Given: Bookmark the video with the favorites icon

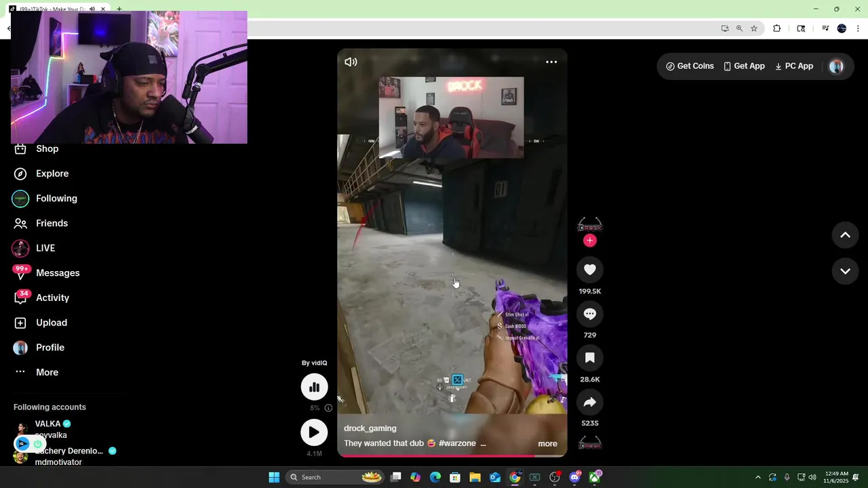Looking at the screenshot, I should pos(590,358).
